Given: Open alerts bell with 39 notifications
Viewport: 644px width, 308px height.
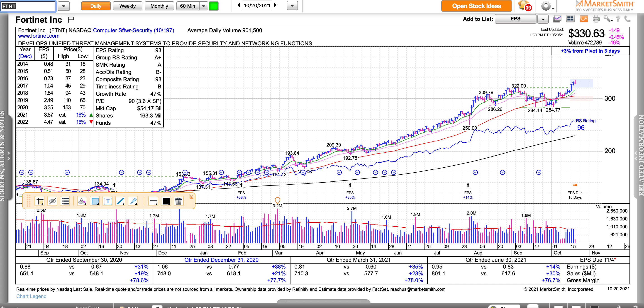Looking at the screenshot, I should click(524, 6).
